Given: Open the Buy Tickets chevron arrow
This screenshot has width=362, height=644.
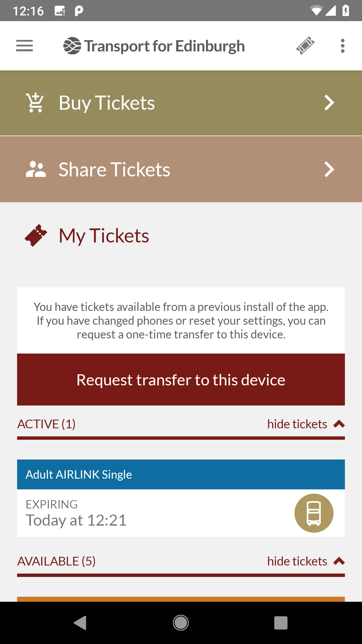Looking at the screenshot, I should click(329, 103).
